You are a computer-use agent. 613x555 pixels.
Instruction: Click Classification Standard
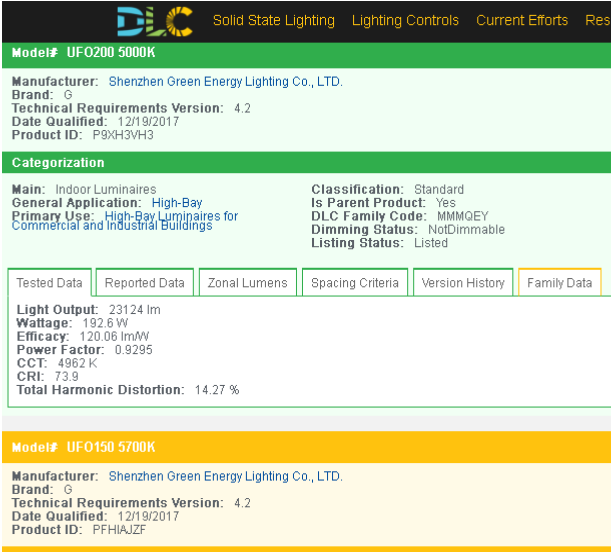439,190
